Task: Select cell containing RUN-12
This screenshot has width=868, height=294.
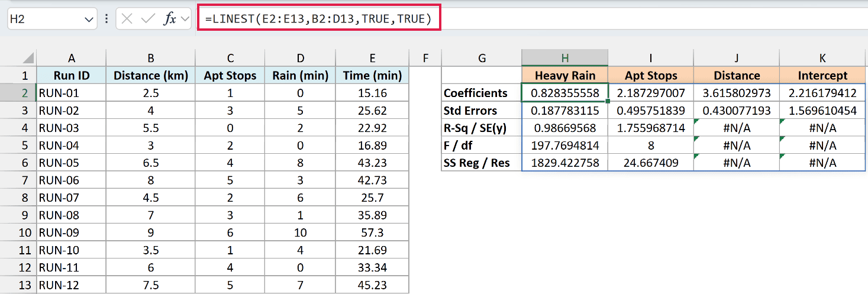Action: [x=72, y=285]
